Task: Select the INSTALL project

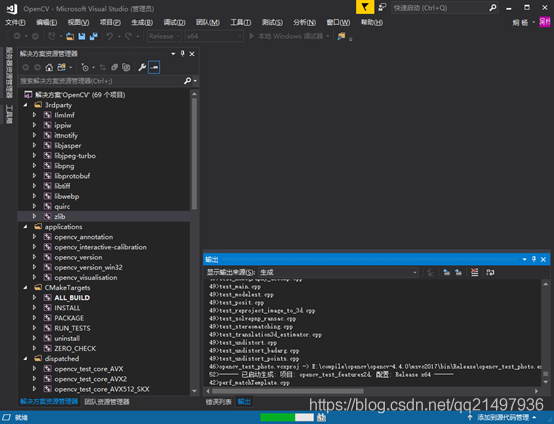Action: [x=67, y=308]
